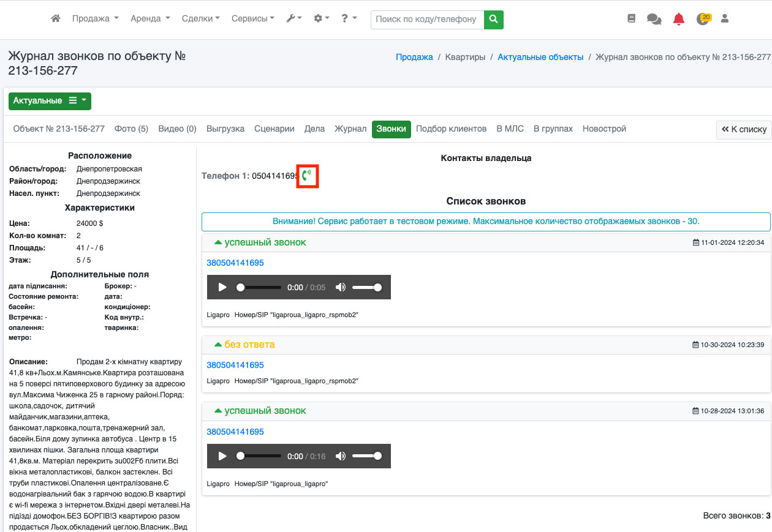The width and height of the screenshot is (772, 532).
Task: Click the user profile icon
Action: click(725, 19)
